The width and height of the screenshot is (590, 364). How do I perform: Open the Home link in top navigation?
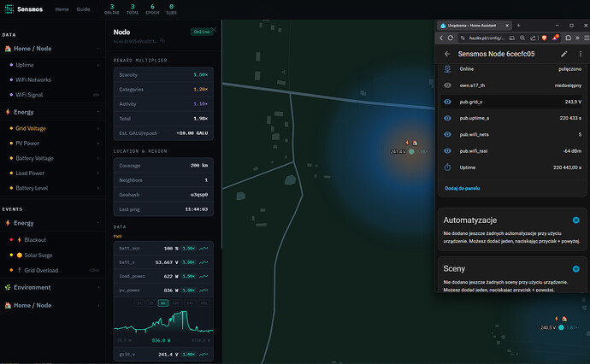(x=62, y=9)
